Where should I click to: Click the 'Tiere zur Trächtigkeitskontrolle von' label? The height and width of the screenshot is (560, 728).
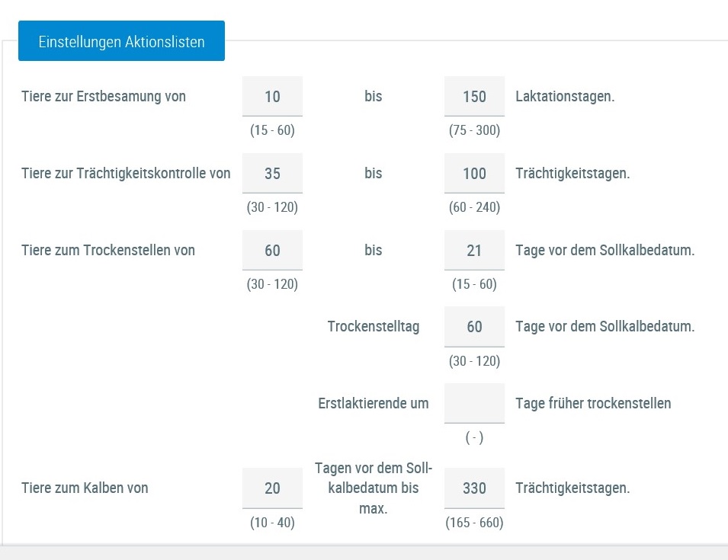pos(126,174)
